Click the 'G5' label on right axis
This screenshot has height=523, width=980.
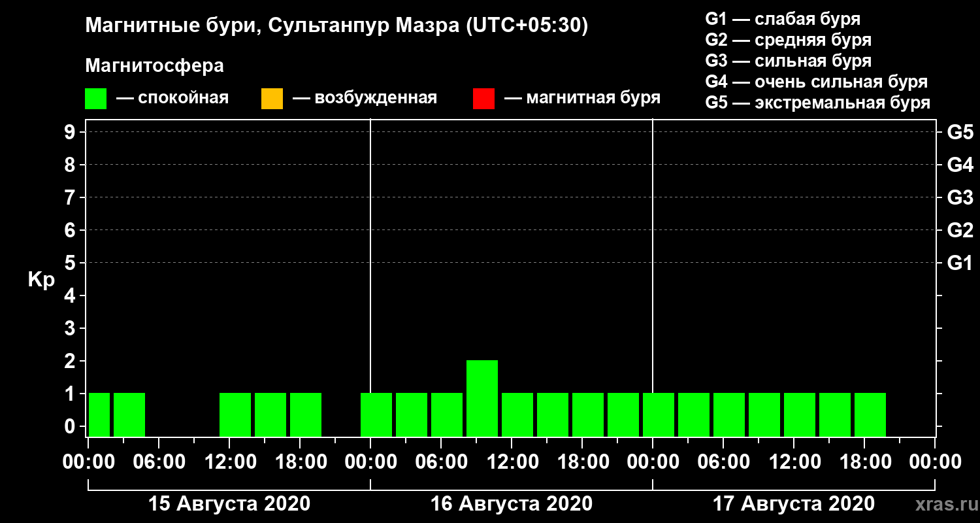(x=960, y=132)
